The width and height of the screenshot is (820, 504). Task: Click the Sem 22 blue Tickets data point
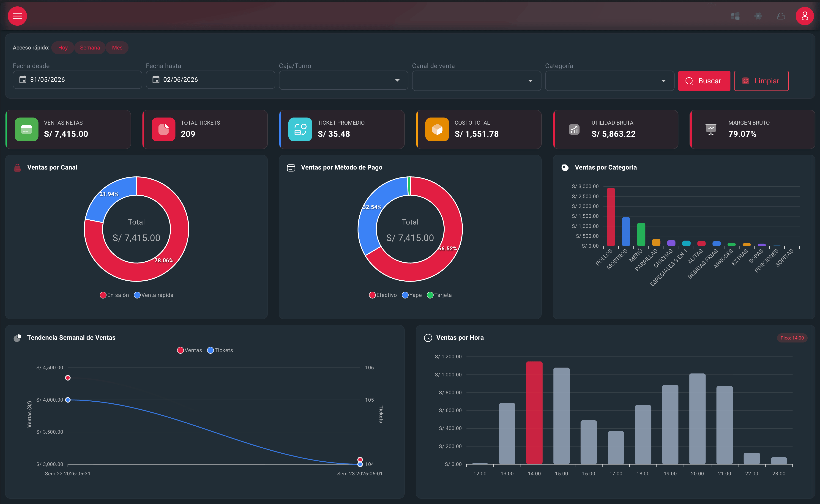coord(68,400)
